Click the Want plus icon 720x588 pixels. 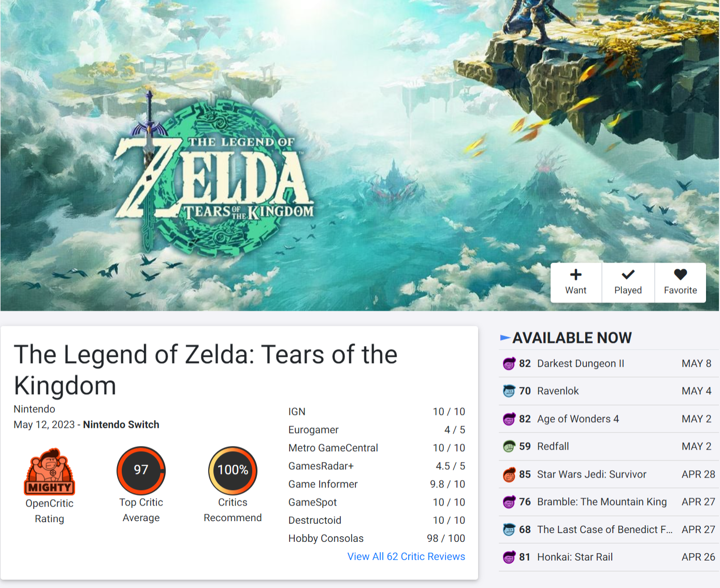tap(575, 275)
